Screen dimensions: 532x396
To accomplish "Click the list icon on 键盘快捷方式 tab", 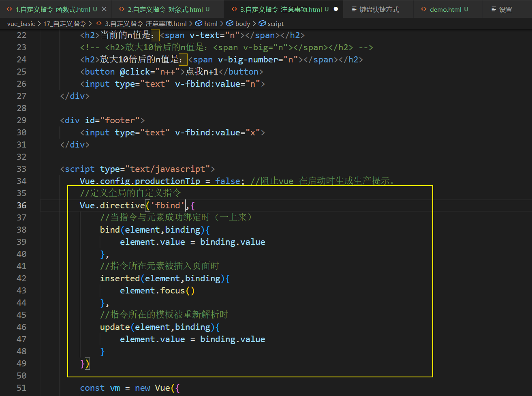I will click(x=354, y=9).
